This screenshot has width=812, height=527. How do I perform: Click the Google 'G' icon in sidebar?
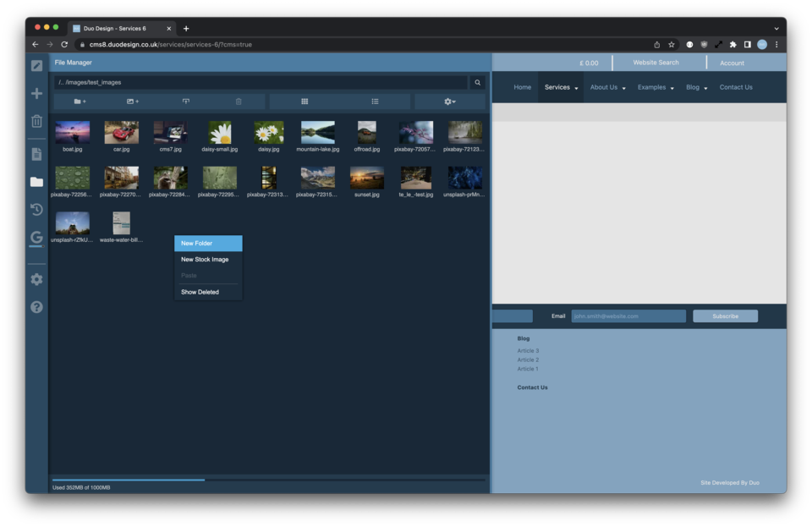[x=36, y=239]
